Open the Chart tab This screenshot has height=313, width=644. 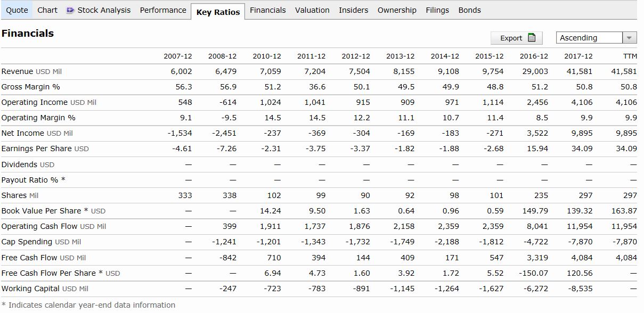click(x=47, y=10)
